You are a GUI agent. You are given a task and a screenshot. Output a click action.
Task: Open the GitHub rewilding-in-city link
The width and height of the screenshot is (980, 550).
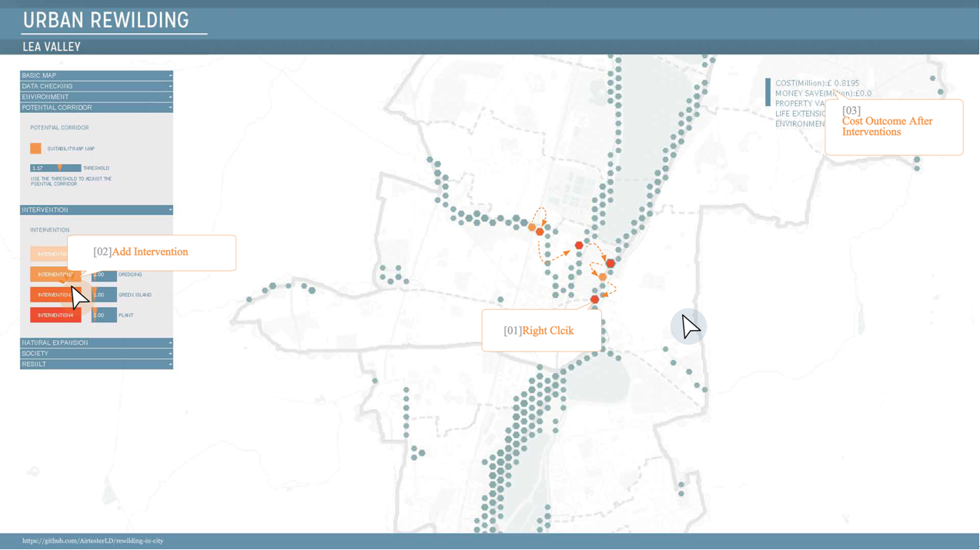(x=93, y=542)
